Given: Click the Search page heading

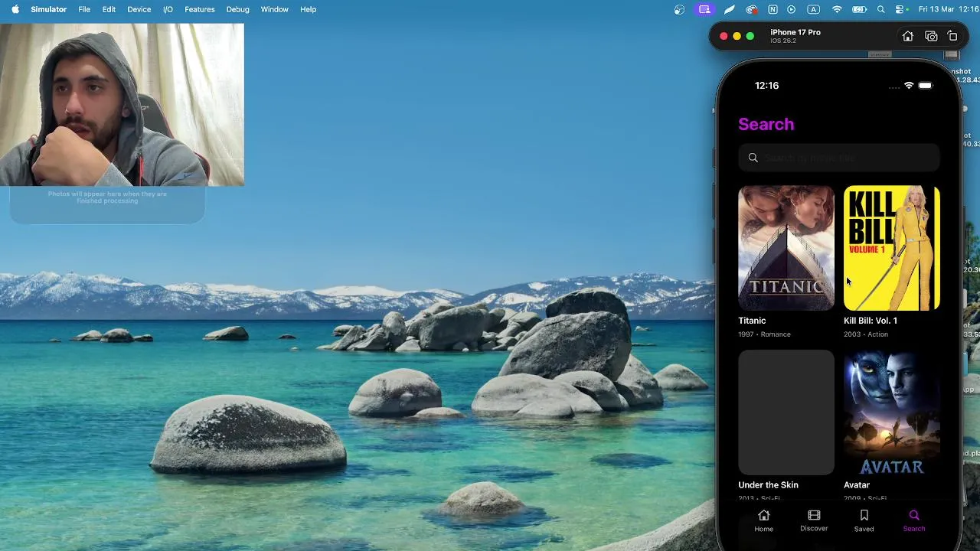Looking at the screenshot, I should point(766,124).
